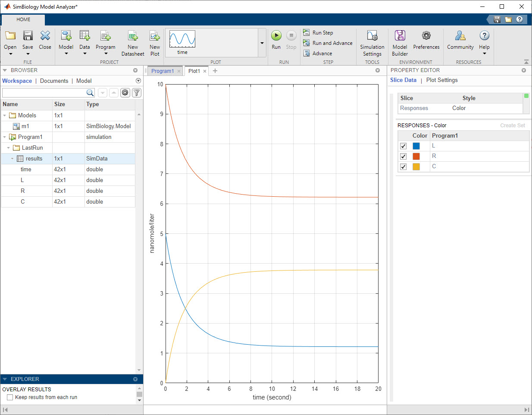Image resolution: width=532 pixels, height=415 pixels.
Task: Click the orange R color swatch
Action: (416, 156)
